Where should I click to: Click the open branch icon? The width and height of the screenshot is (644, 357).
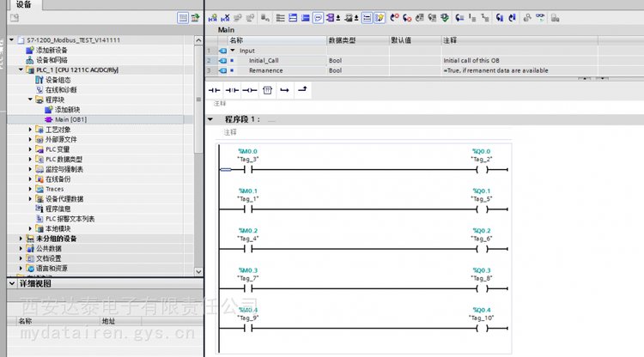[x=284, y=88]
